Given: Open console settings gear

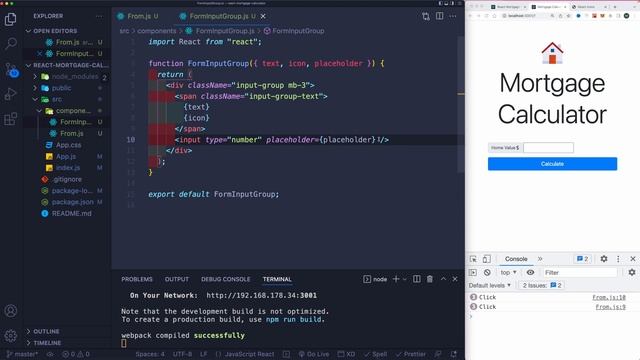Looking at the screenshot, I should pos(632,272).
